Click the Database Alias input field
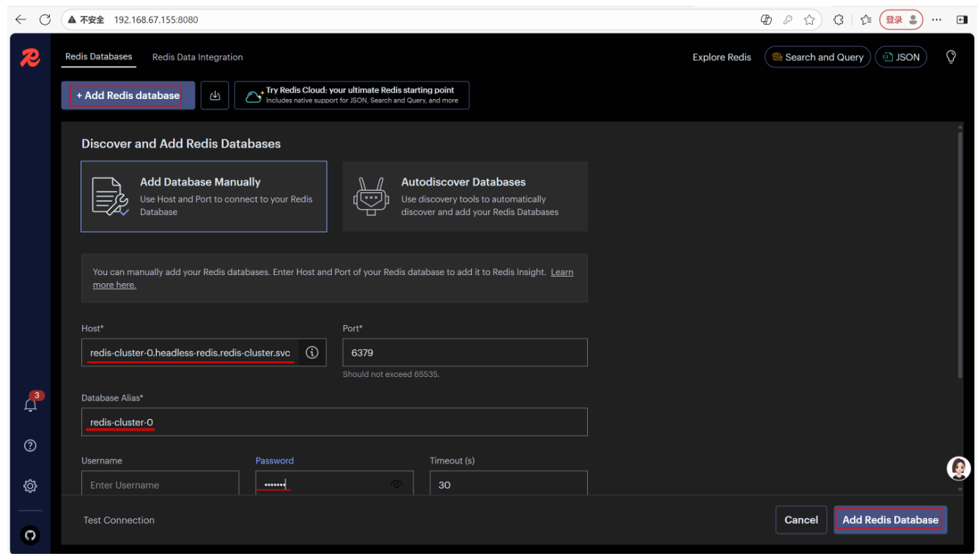This screenshot has width=980, height=559. coord(334,422)
